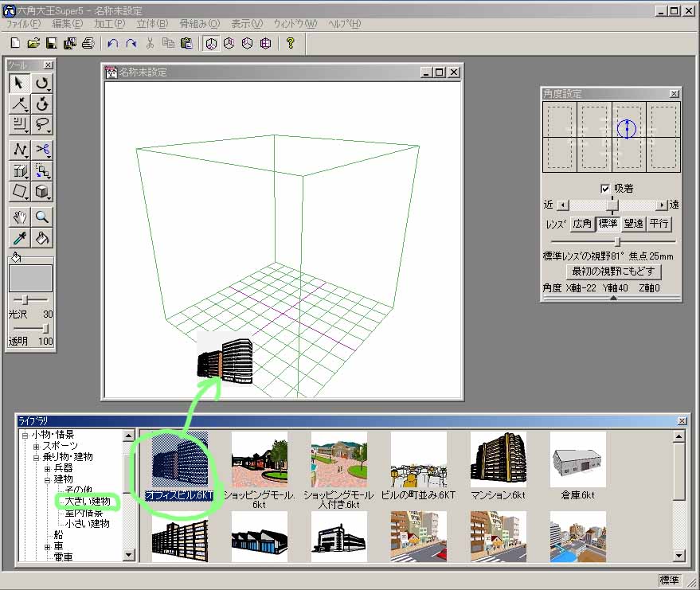This screenshot has width=700, height=590.
Task: Select the 3D cube primitive tool
Action: pos(42,191)
